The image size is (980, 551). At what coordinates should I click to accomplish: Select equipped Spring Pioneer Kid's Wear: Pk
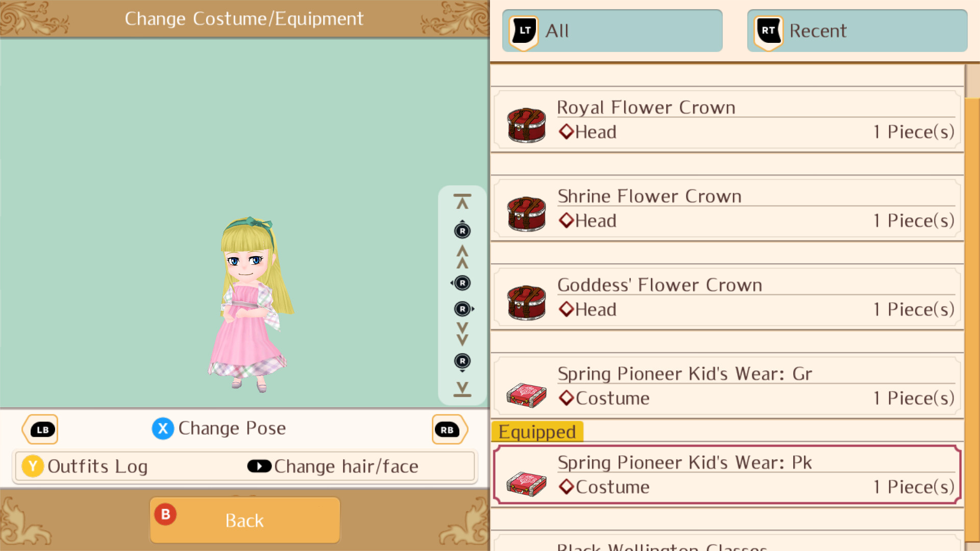727,474
